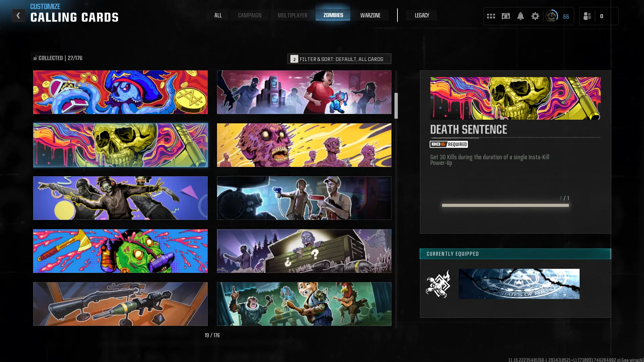Screen dimensions: 644x362
Task: Open Filter & Sort options
Action: (x=339, y=59)
